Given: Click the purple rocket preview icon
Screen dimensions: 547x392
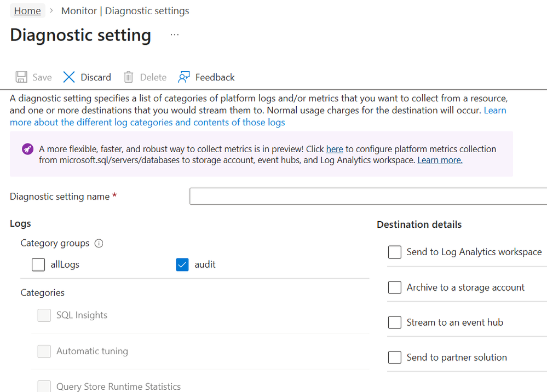Looking at the screenshot, I should (27, 149).
